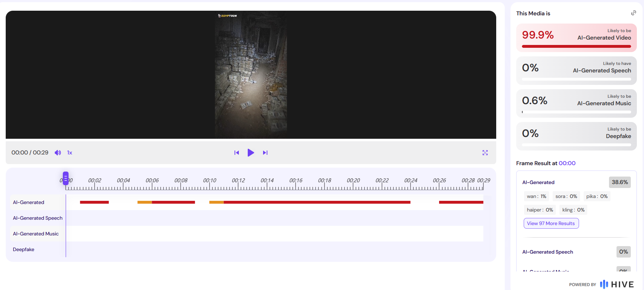
Task: Click AI-Generated Speech frame result label
Action: tap(548, 252)
